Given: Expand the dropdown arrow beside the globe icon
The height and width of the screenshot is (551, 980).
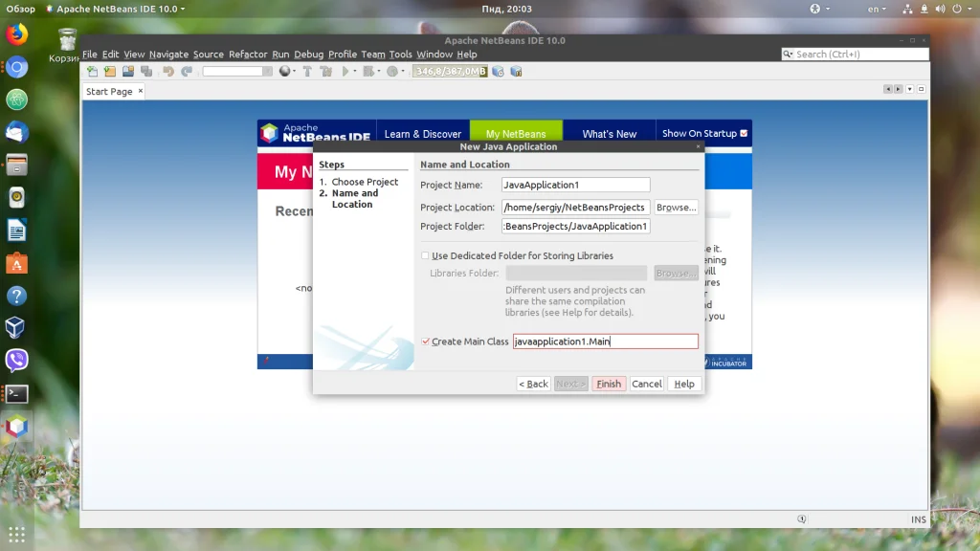Looking at the screenshot, I should 295,71.
